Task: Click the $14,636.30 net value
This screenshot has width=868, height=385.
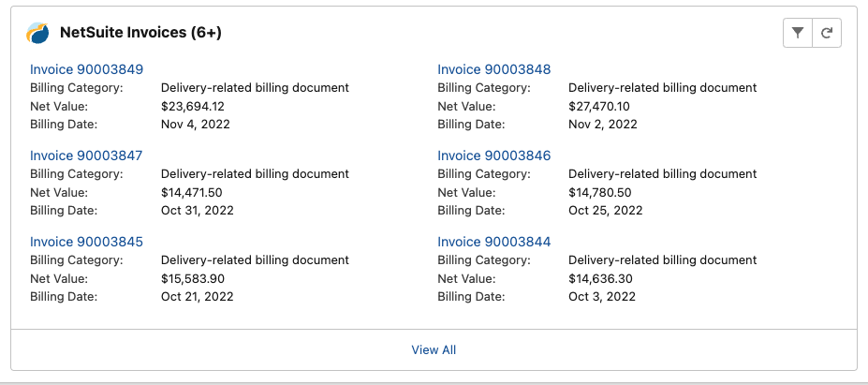Action: pos(600,279)
